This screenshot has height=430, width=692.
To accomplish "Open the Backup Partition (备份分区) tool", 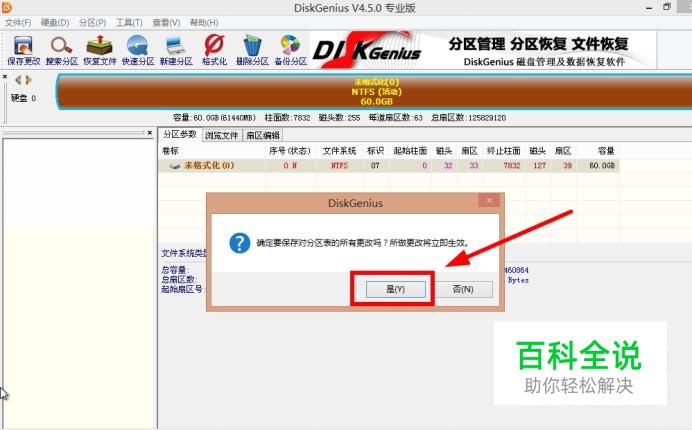I will 290,50.
